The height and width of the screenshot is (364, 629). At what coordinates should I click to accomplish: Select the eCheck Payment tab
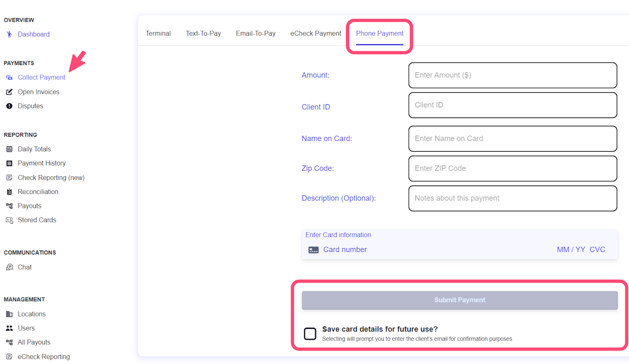coord(315,33)
